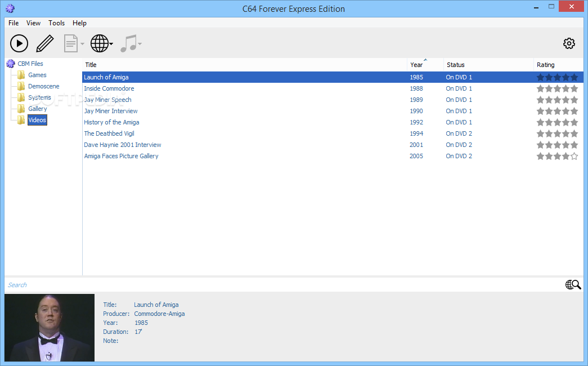This screenshot has height=366, width=588.
Task: Click star rating of Launch of Amiga
Action: click(x=557, y=77)
